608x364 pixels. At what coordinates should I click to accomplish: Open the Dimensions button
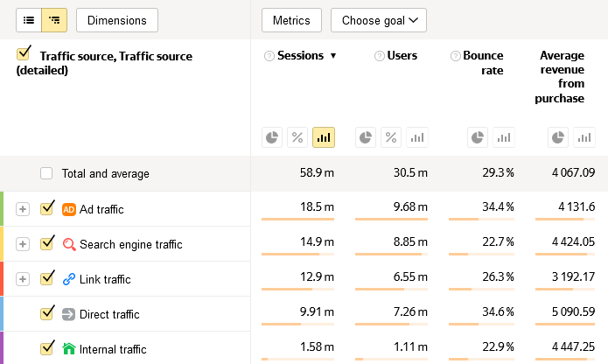[117, 19]
